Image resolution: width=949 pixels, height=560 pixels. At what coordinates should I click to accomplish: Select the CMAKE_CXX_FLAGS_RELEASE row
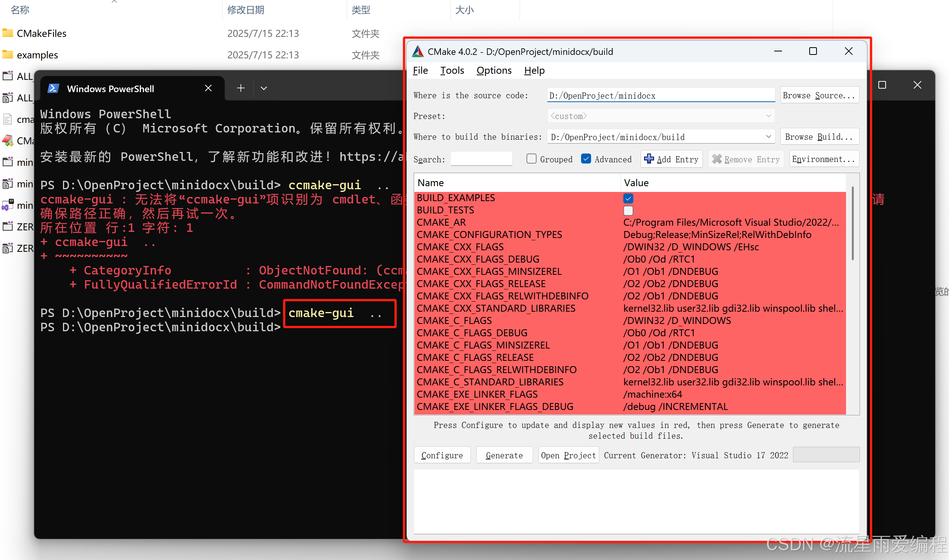pyautogui.click(x=630, y=284)
